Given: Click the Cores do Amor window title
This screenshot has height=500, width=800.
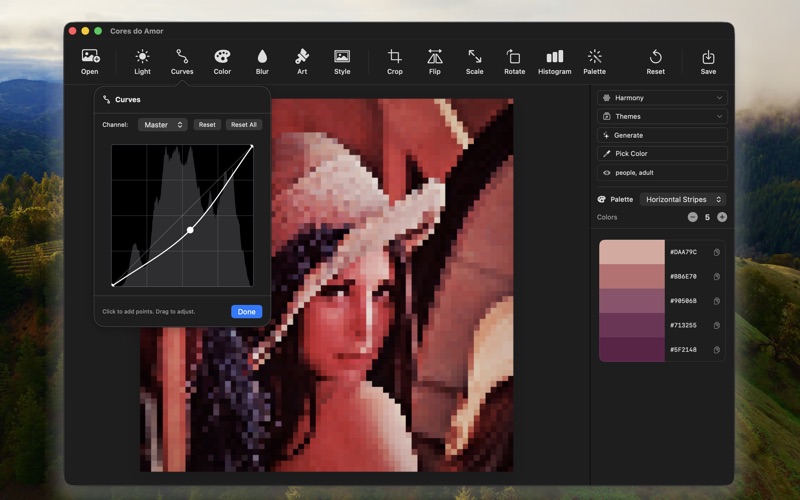Looking at the screenshot, I should [137, 31].
